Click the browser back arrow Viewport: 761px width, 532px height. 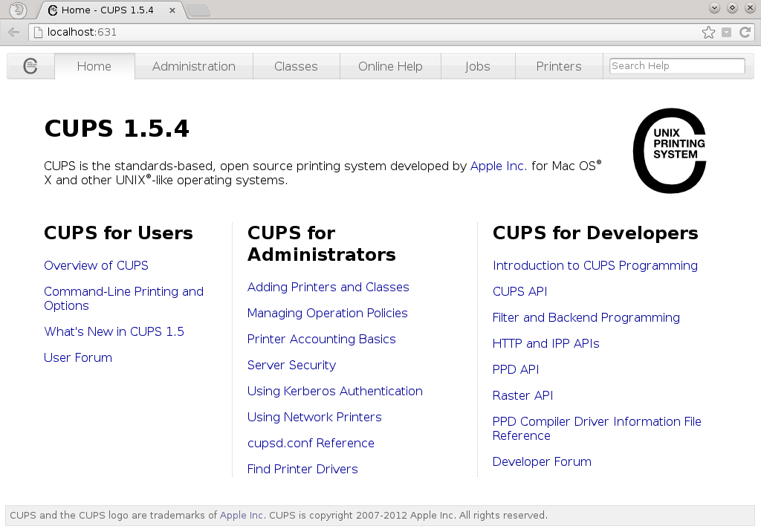tap(13, 33)
